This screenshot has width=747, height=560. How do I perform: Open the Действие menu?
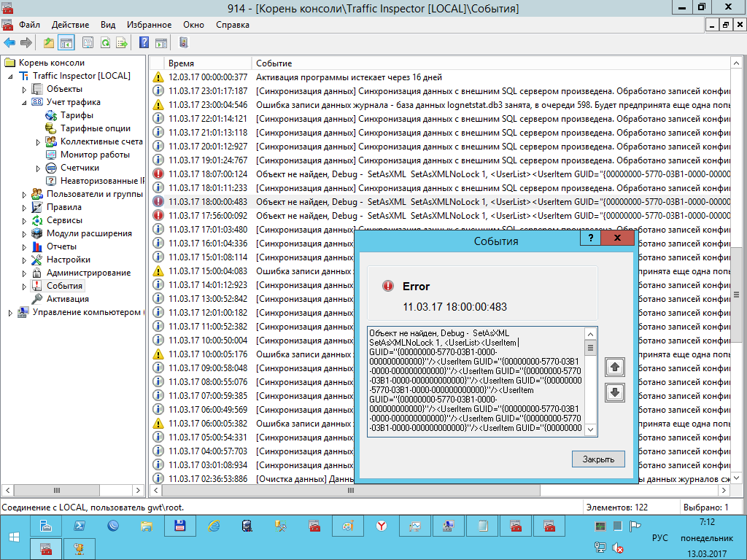pos(71,25)
